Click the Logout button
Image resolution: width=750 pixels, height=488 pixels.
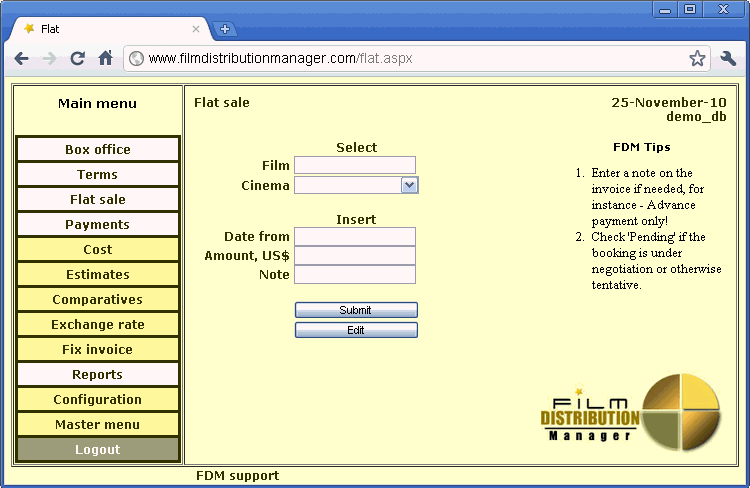98,450
